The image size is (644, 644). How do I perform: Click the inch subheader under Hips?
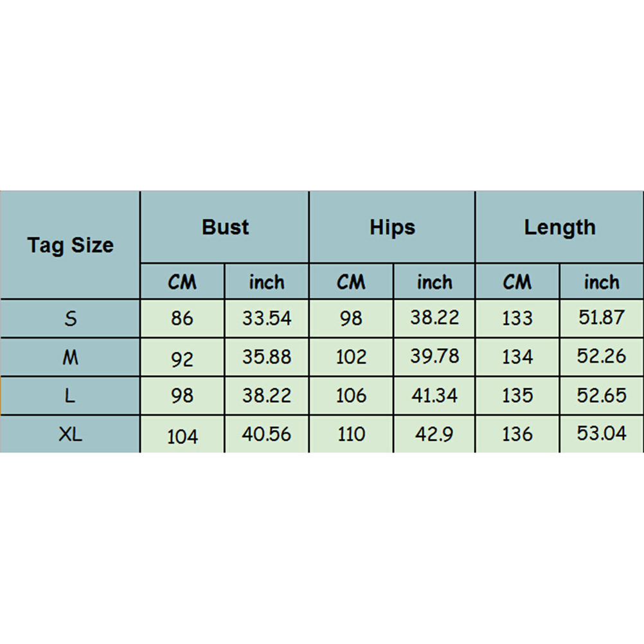(x=434, y=282)
